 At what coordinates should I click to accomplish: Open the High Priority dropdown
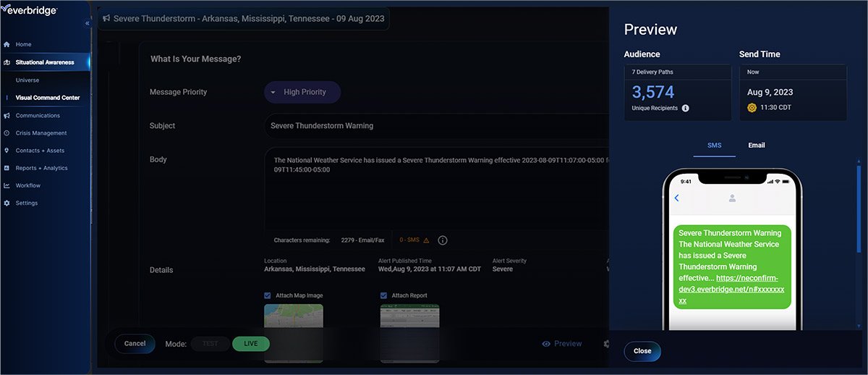pyautogui.click(x=302, y=92)
